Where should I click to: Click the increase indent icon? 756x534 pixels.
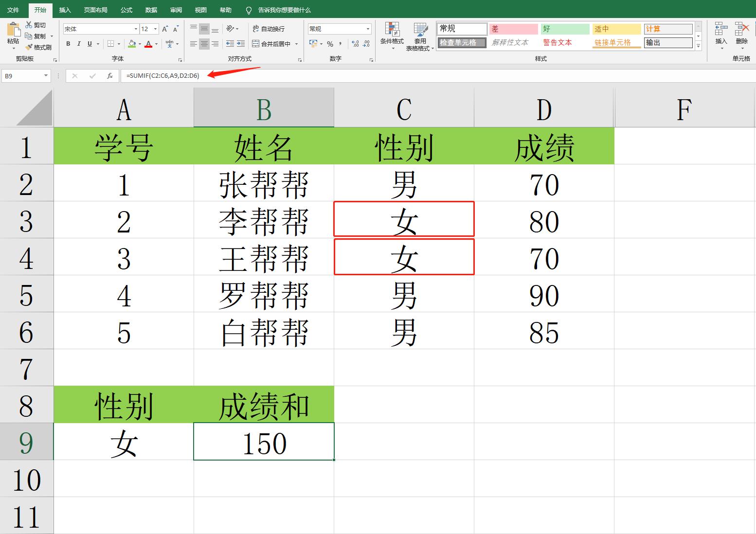point(241,44)
